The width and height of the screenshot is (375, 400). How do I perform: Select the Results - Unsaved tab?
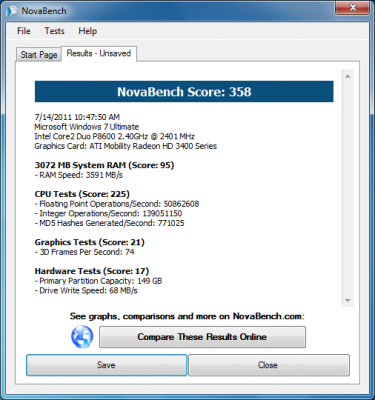pyautogui.click(x=99, y=53)
